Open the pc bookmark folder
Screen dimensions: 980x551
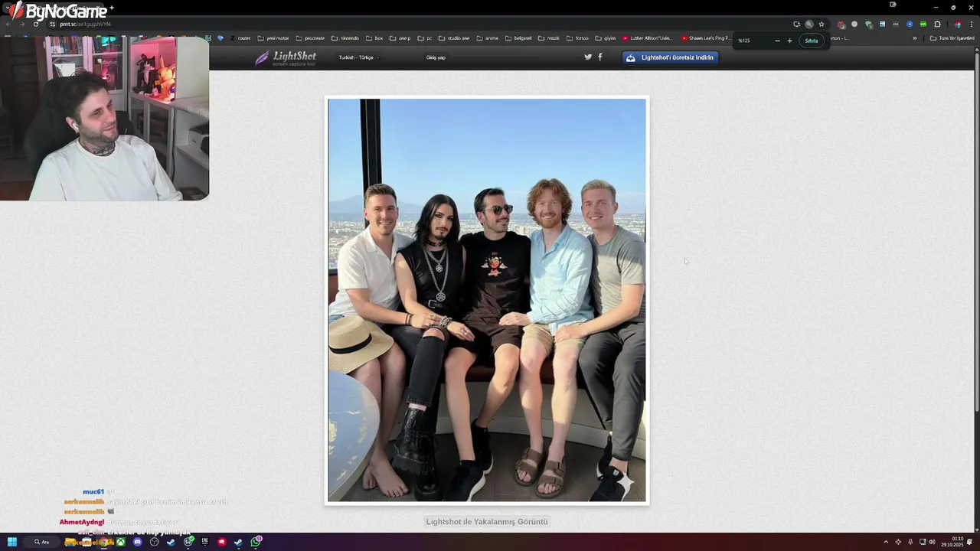pyautogui.click(x=425, y=38)
